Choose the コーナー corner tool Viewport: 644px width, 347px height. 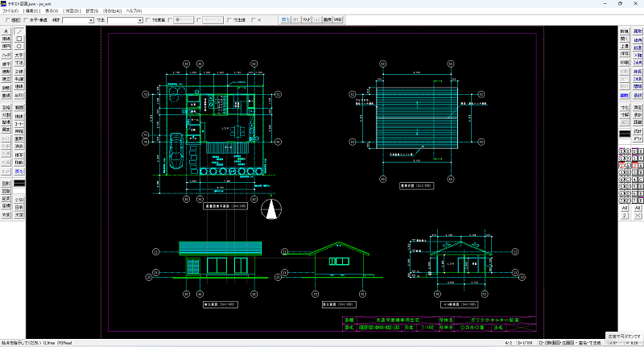click(x=19, y=124)
